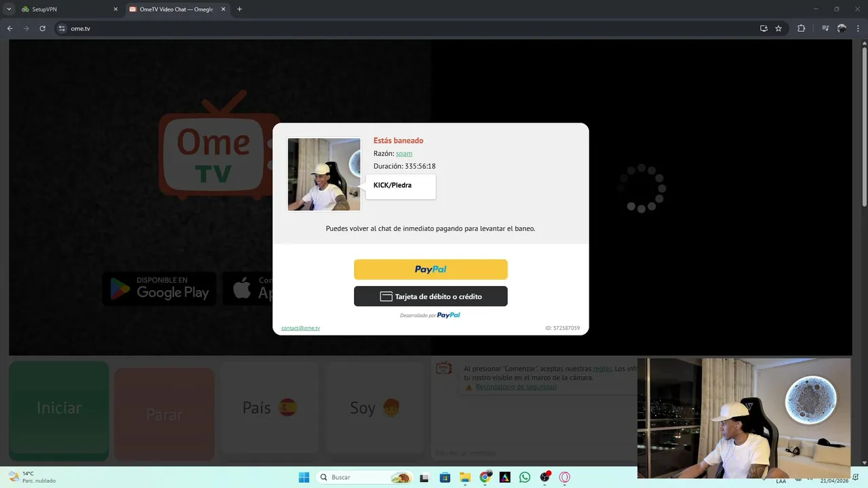Click the contact@ome.tv email link
Screen dimensions: 868x488
pos(300,328)
